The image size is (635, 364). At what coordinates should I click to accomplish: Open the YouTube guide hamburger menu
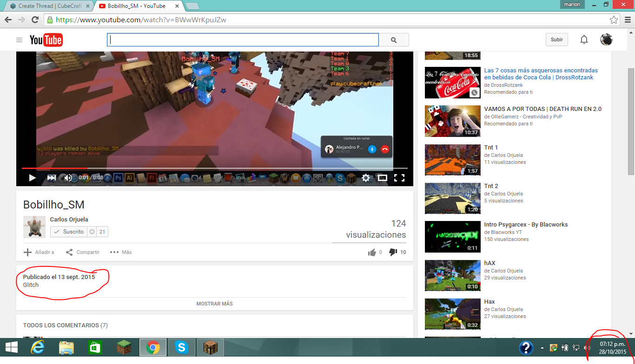19,40
